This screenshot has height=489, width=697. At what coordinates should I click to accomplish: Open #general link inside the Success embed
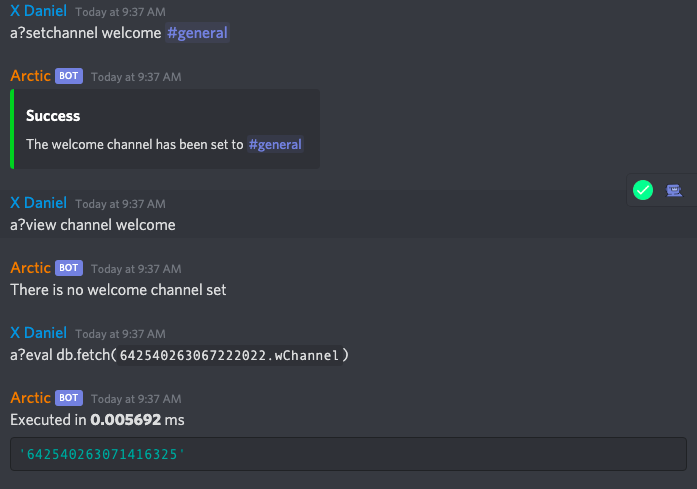(x=275, y=144)
